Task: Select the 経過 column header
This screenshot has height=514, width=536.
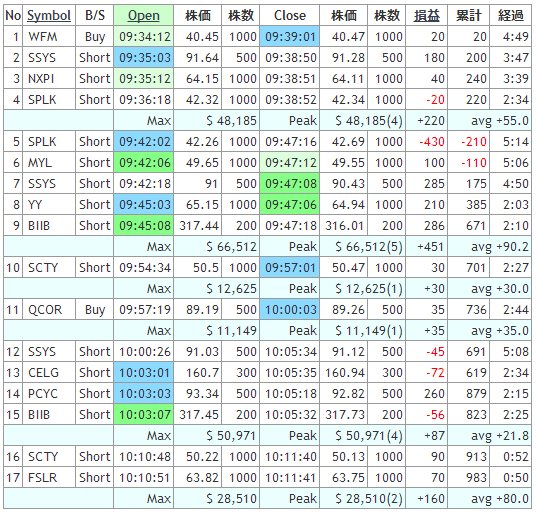Action: [x=511, y=15]
